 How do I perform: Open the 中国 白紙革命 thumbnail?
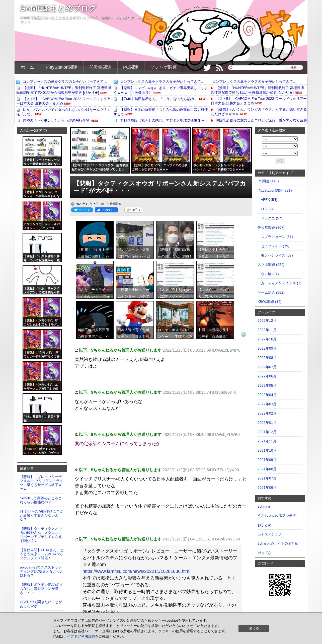point(215,320)
